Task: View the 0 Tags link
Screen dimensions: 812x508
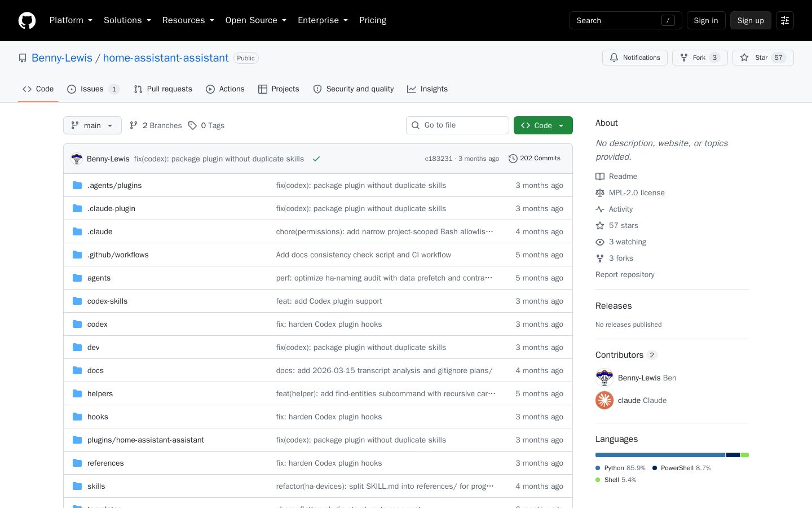Action: coord(206,125)
